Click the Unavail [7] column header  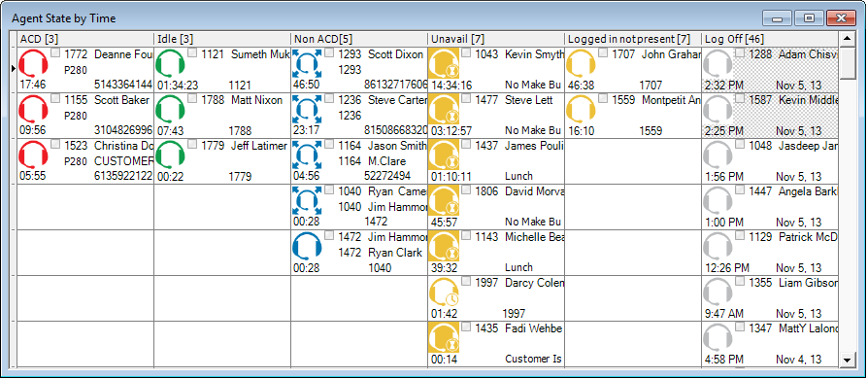click(495, 39)
